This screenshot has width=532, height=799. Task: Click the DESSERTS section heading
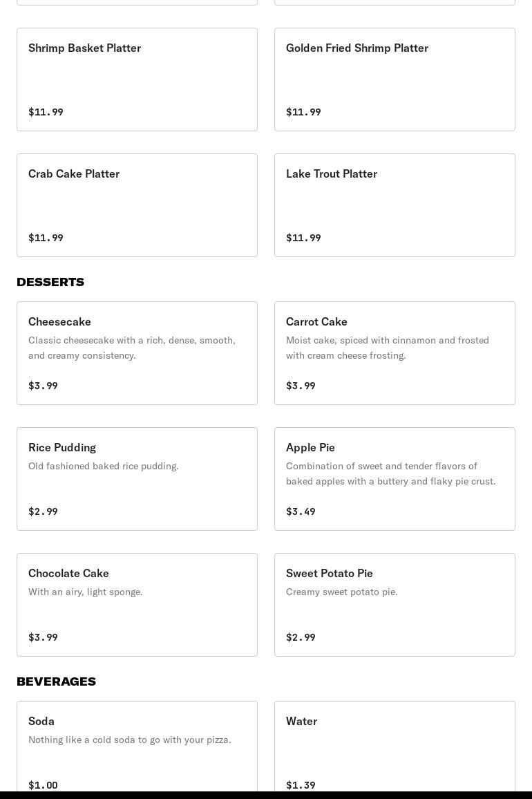coord(50,282)
